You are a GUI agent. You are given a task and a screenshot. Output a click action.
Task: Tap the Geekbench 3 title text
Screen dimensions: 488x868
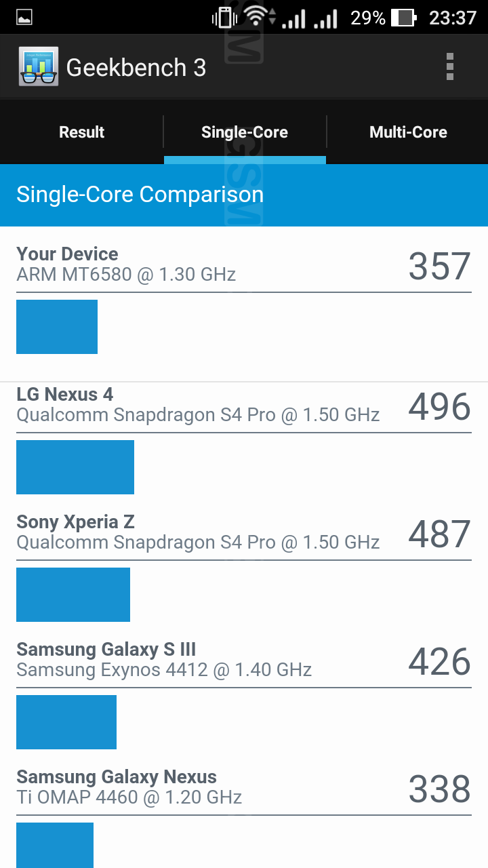click(x=136, y=68)
